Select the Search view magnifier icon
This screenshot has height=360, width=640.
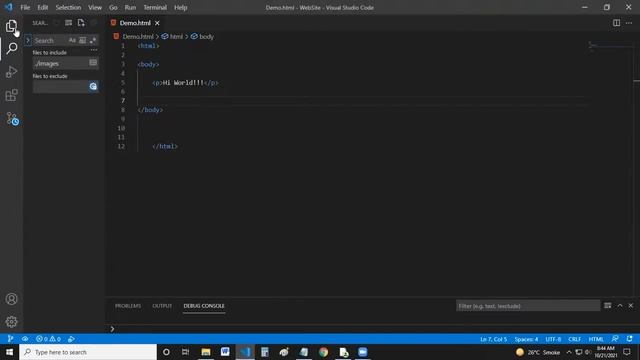(11, 48)
